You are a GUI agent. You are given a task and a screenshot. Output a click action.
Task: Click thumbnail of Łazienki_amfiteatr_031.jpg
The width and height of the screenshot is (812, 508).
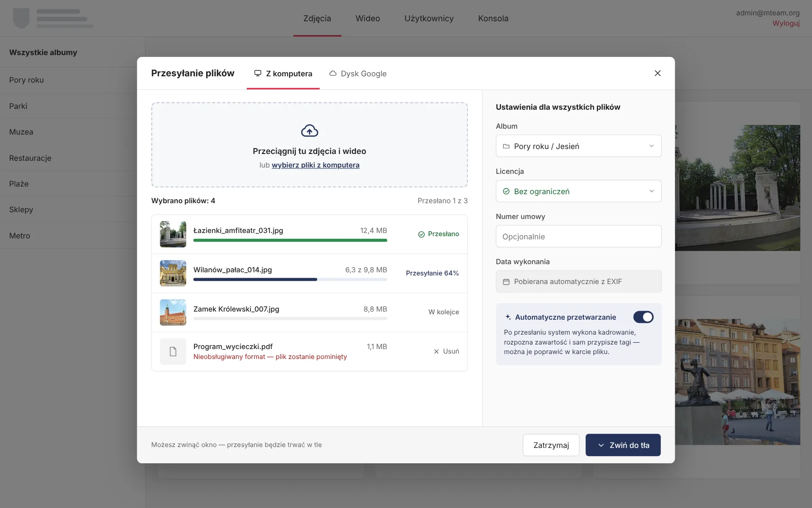click(x=173, y=234)
